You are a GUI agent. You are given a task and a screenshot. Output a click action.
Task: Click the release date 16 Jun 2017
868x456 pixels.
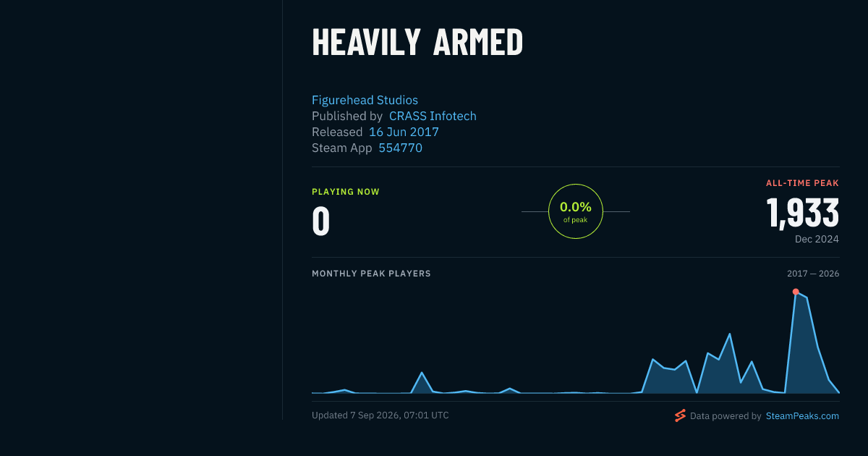(x=404, y=132)
